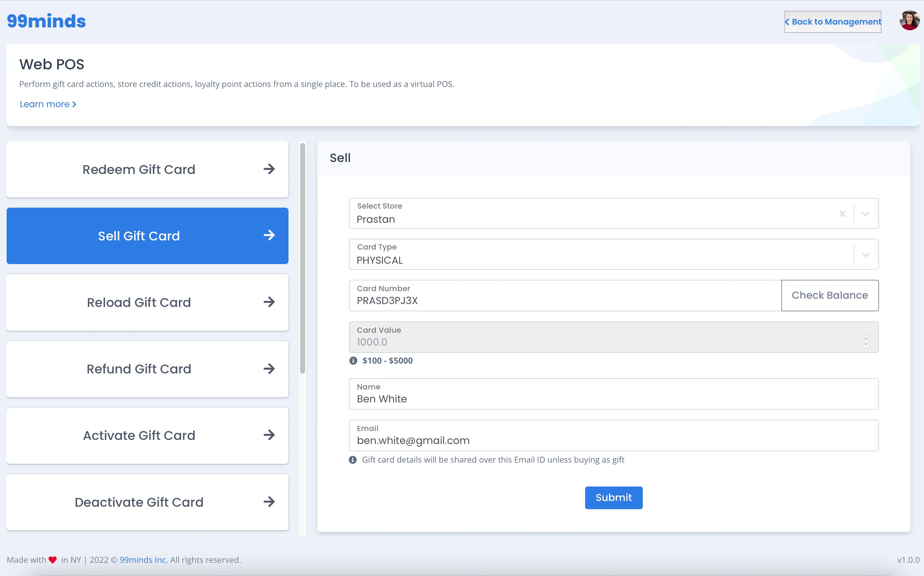Go Back to Management
The height and width of the screenshot is (576, 924).
(x=833, y=22)
